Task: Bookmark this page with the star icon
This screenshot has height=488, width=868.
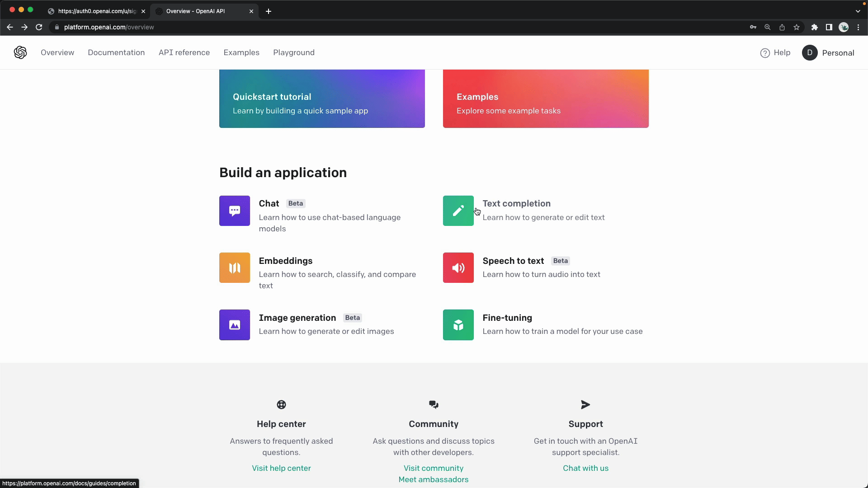Action: [797, 27]
